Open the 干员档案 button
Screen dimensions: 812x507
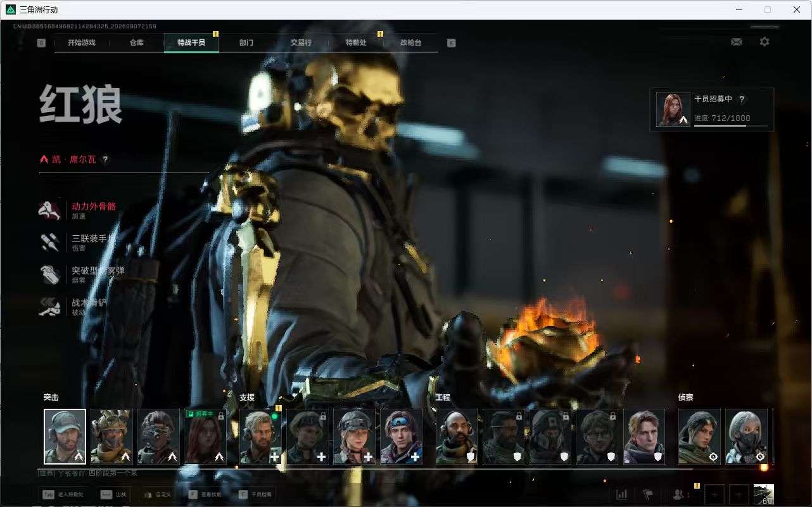click(256, 494)
